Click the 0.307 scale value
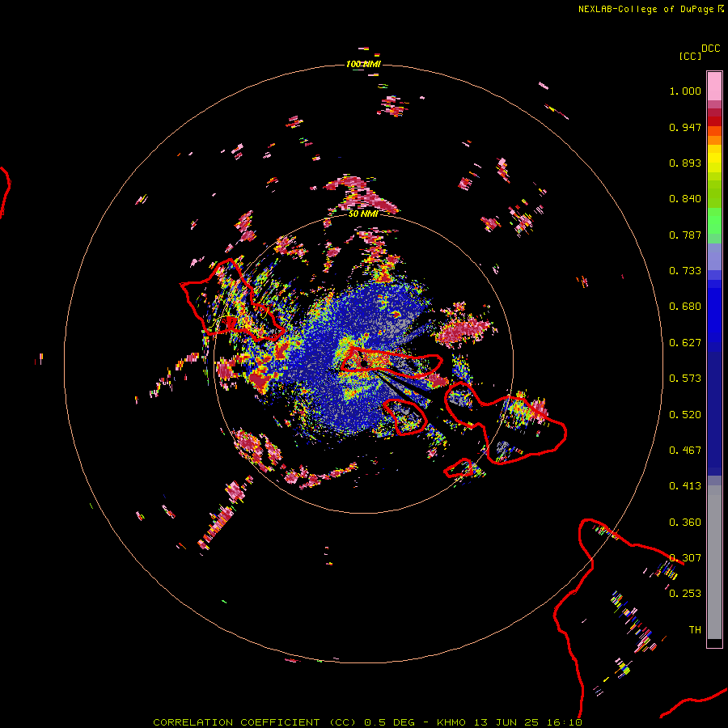The image size is (728, 728). 685,558
